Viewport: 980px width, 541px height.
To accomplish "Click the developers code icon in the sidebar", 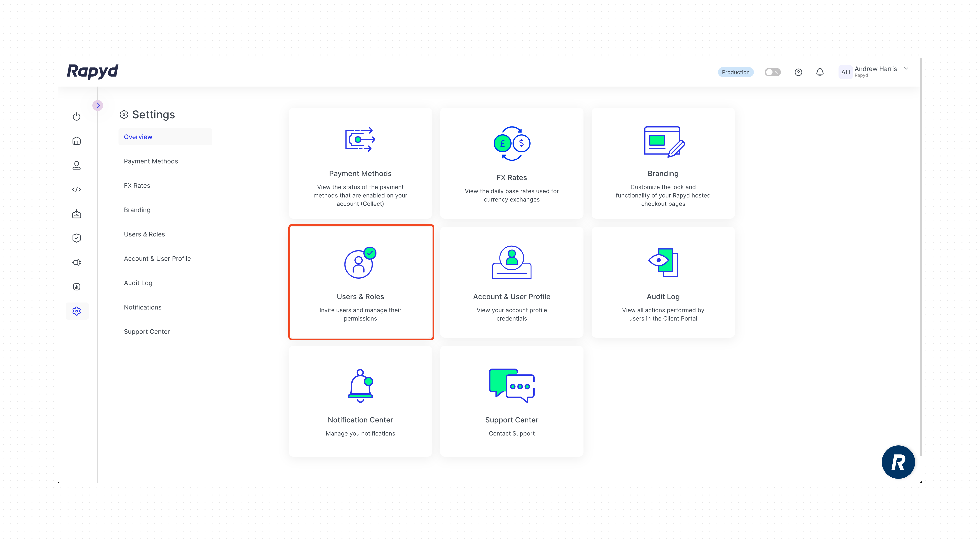I will click(76, 190).
